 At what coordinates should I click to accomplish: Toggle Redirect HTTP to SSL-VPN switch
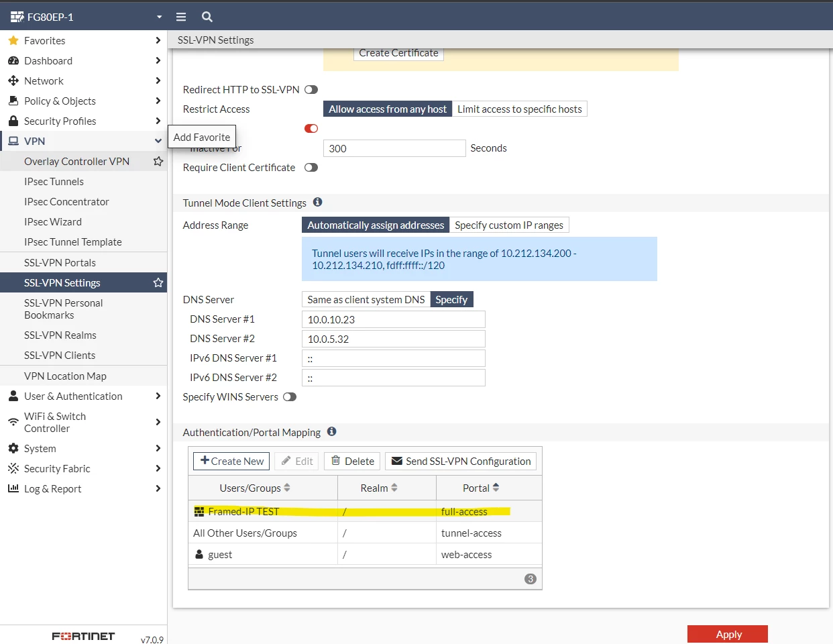coord(311,89)
